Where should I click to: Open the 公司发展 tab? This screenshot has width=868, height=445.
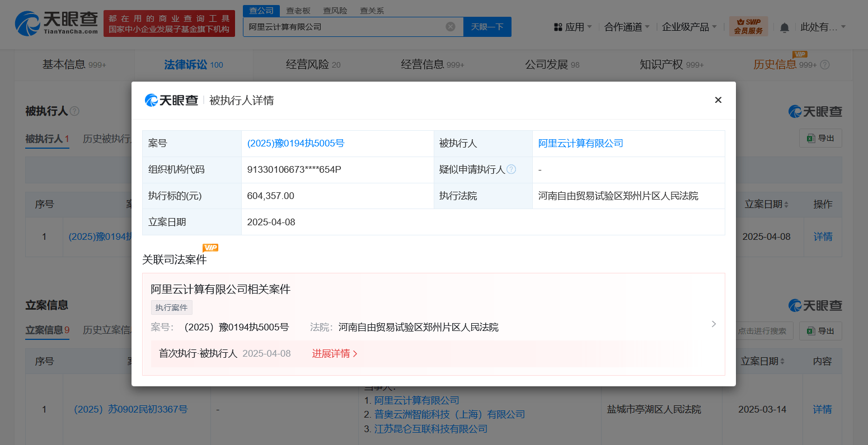click(x=552, y=65)
